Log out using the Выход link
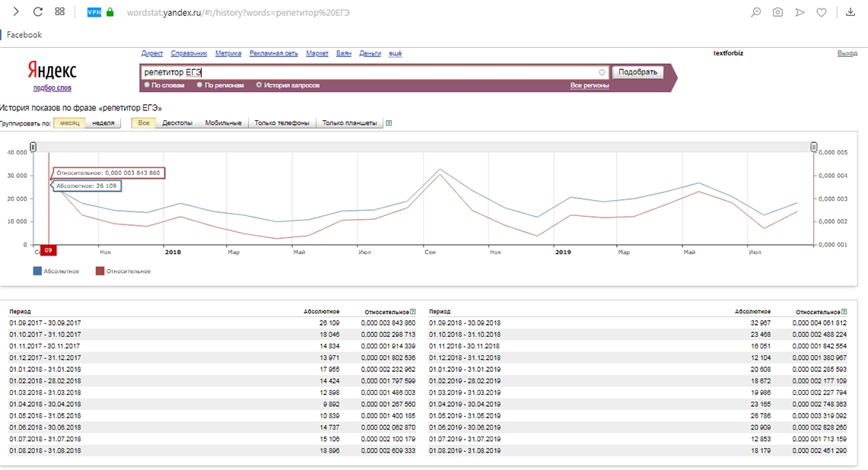 [847, 53]
